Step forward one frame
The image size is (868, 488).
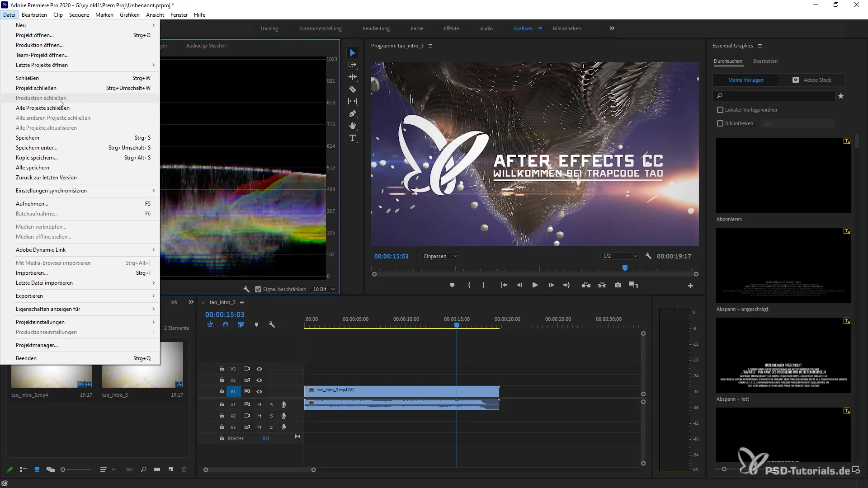tap(551, 285)
